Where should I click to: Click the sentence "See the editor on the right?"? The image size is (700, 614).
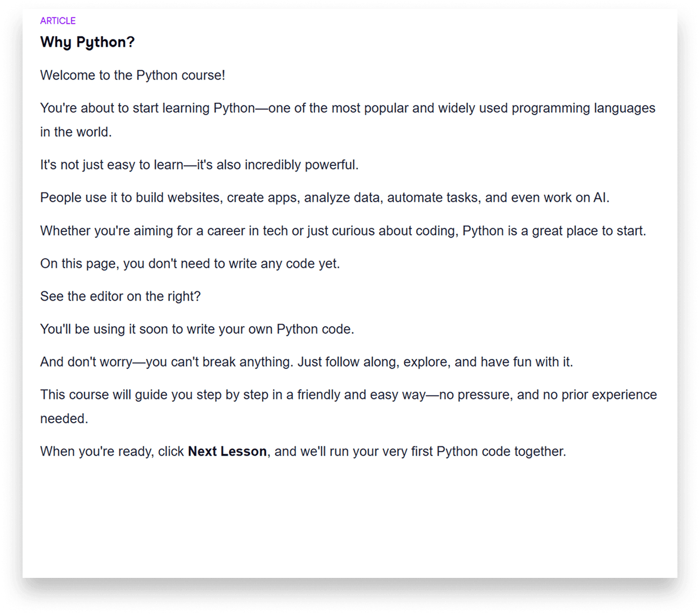tap(120, 297)
